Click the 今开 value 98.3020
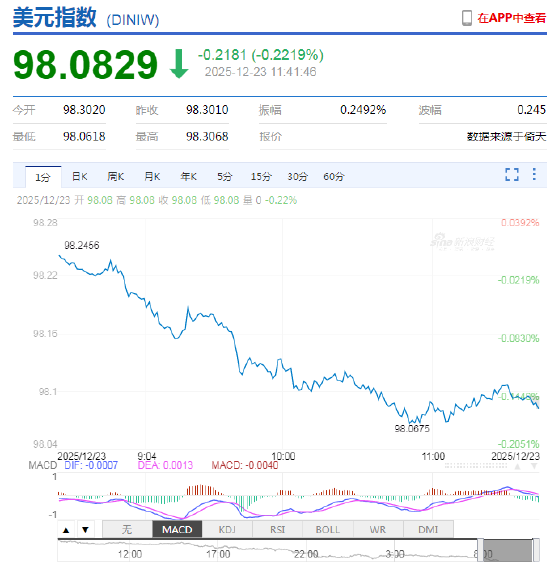 click(x=84, y=110)
